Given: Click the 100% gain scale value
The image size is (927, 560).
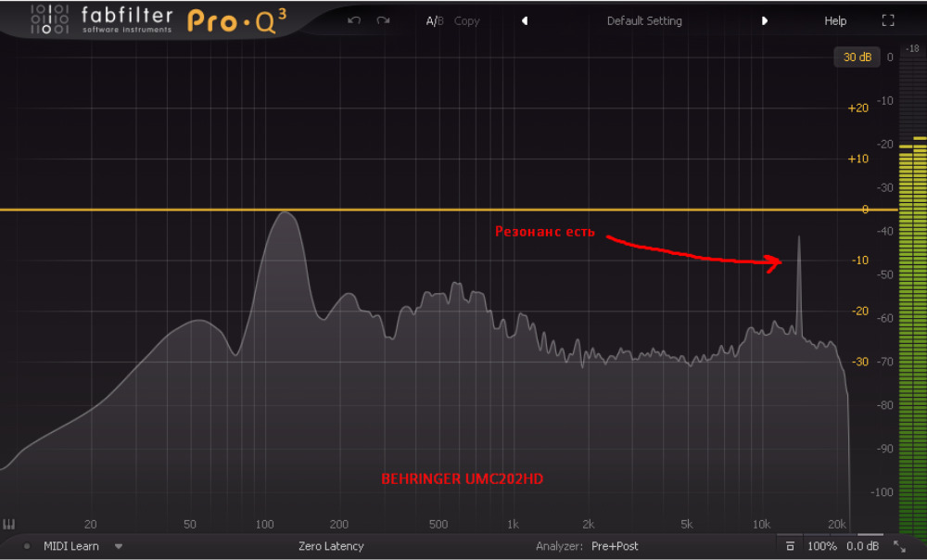Looking at the screenshot, I should (x=821, y=546).
